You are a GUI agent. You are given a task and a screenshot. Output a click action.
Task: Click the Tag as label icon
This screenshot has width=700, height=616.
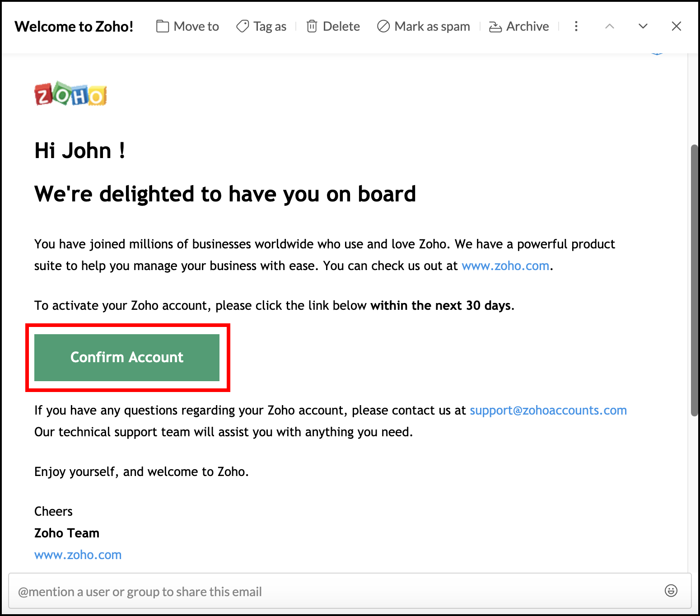tap(243, 27)
